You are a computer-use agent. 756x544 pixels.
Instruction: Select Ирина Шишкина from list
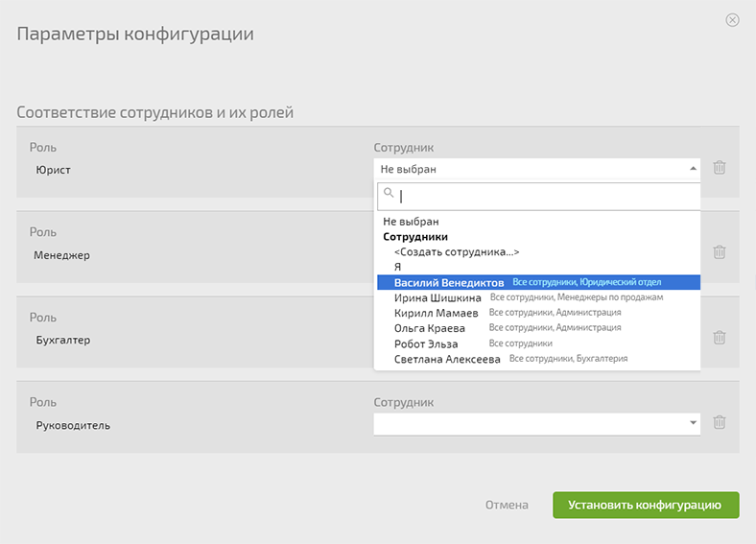click(538, 297)
